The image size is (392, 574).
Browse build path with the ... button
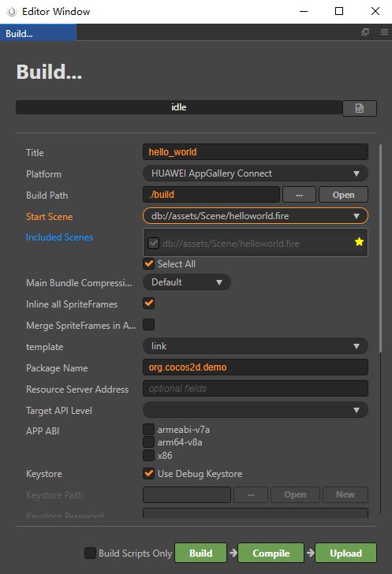(x=299, y=195)
